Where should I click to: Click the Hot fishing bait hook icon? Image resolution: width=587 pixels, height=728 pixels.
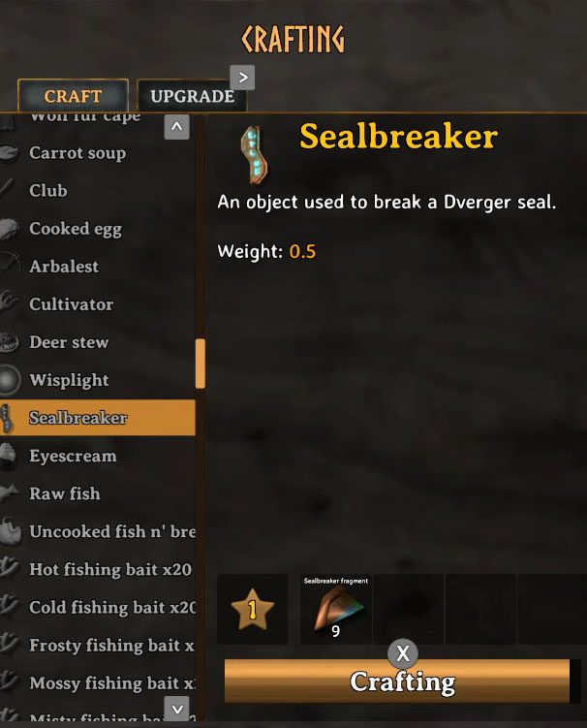click(x=9, y=569)
